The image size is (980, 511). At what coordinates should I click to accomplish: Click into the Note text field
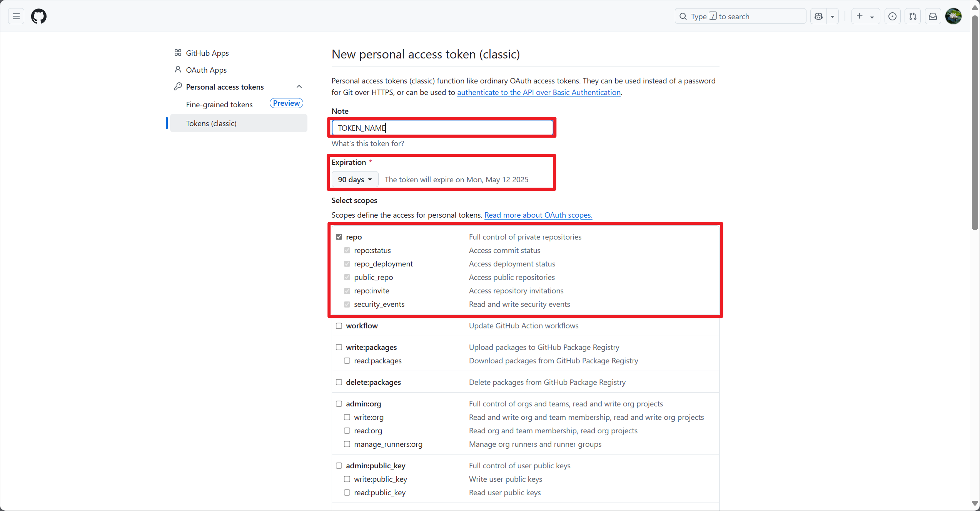click(442, 128)
